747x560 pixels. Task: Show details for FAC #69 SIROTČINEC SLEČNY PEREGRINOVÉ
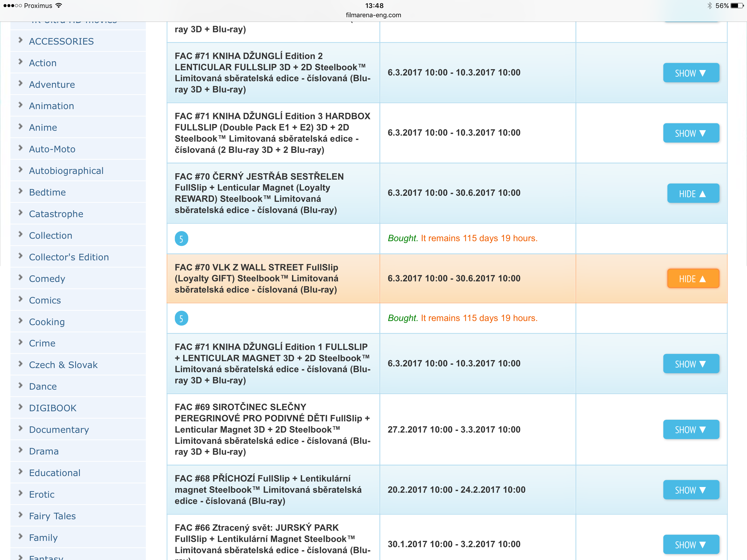691,429
